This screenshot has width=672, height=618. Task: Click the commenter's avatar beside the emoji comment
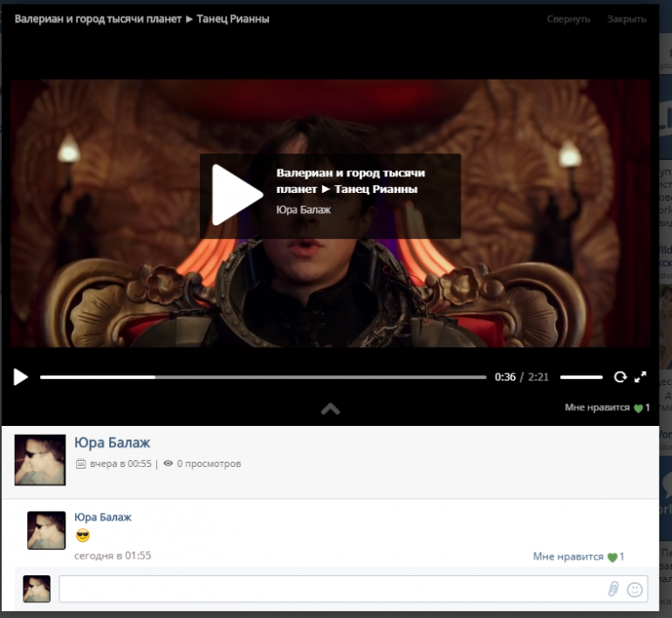[x=46, y=531]
